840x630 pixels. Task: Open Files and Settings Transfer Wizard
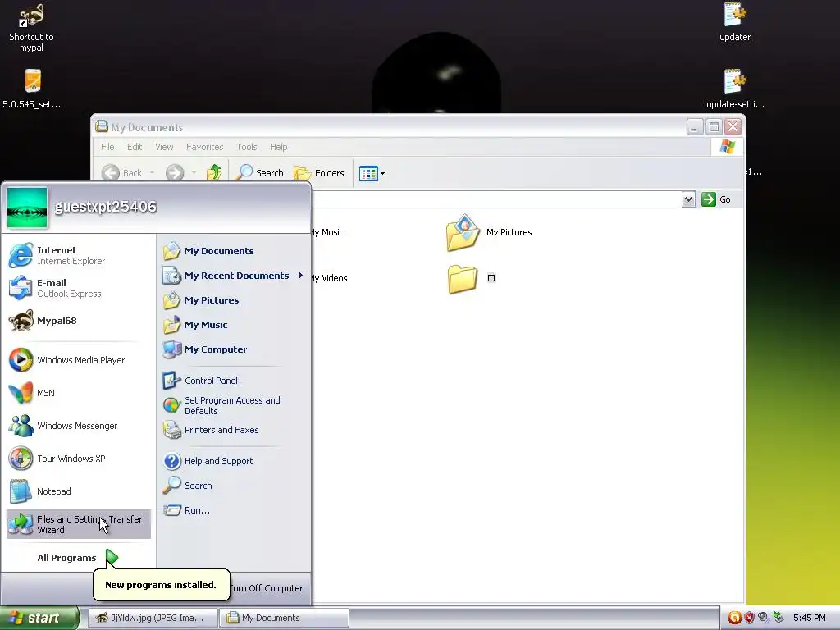pos(78,524)
